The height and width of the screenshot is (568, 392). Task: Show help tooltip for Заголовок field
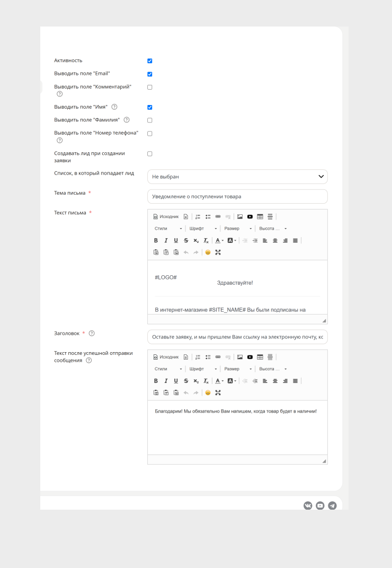point(92,333)
